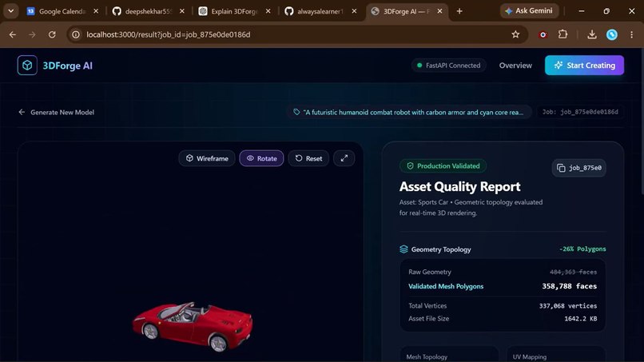Open the 3DForge AI home title
The width and height of the screenshot is (644, 362).
pyautogui.click(x=67, y=66)
